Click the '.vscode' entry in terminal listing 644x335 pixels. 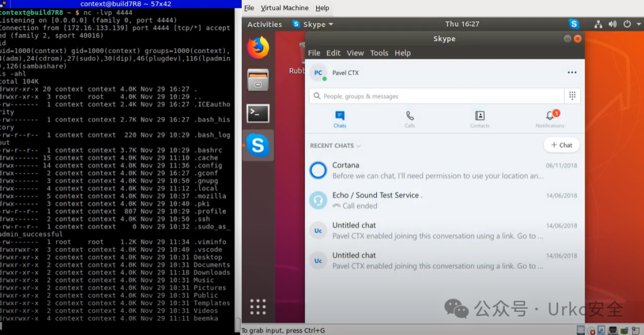click(208, 250)
